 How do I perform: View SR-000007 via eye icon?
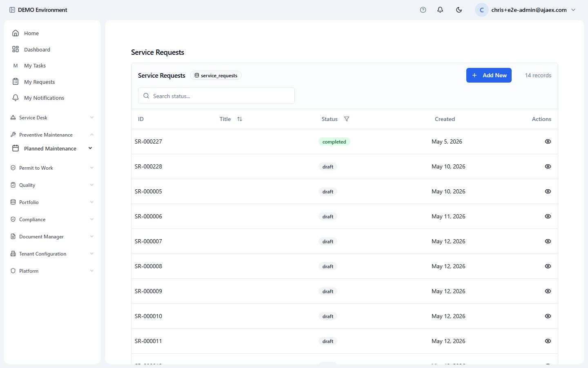(x=548, y=241)
